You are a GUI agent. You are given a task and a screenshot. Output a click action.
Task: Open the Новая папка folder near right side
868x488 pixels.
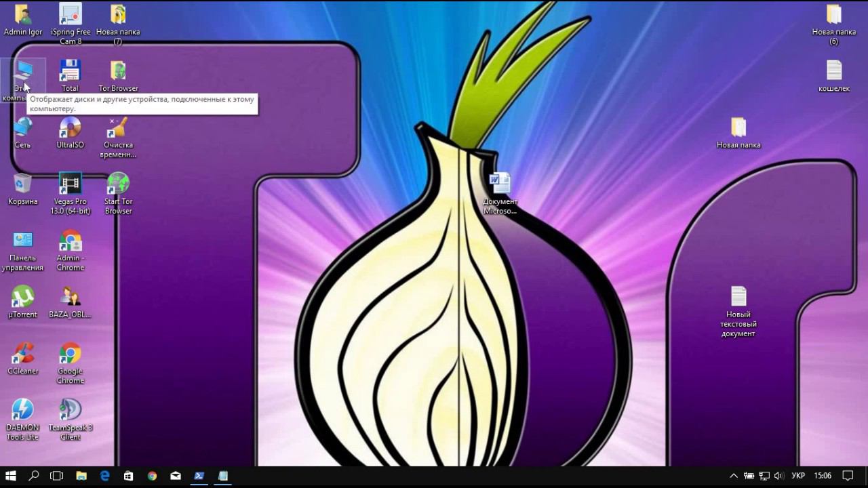pyautogui.click(x=738, y=127)
